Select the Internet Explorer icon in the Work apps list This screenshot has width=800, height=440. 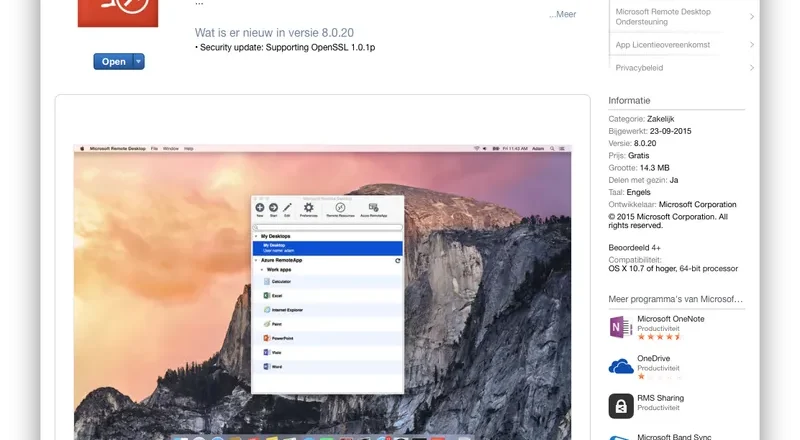click(267, 310)
